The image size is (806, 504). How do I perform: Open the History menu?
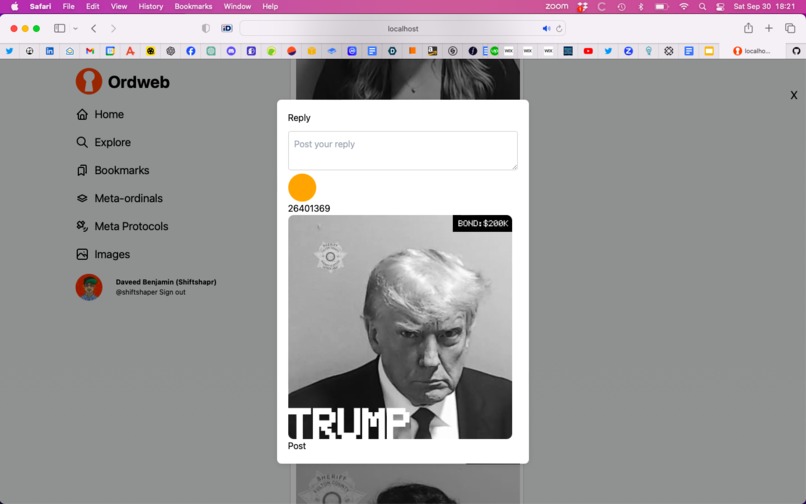pos(151,7)
